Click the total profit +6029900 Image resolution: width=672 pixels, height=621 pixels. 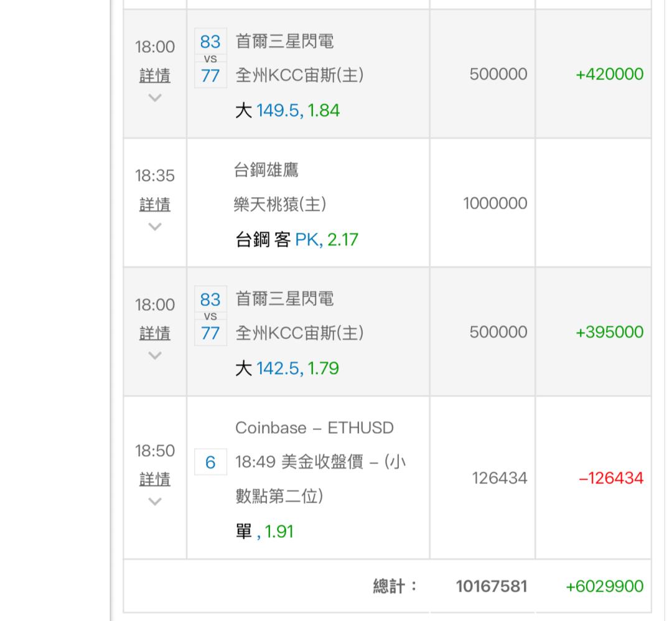(x=604, y=586)
